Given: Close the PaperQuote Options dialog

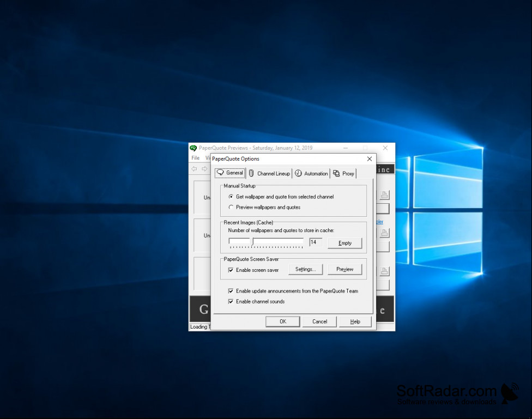Looking at the screenshot, I should pos(370,159).
